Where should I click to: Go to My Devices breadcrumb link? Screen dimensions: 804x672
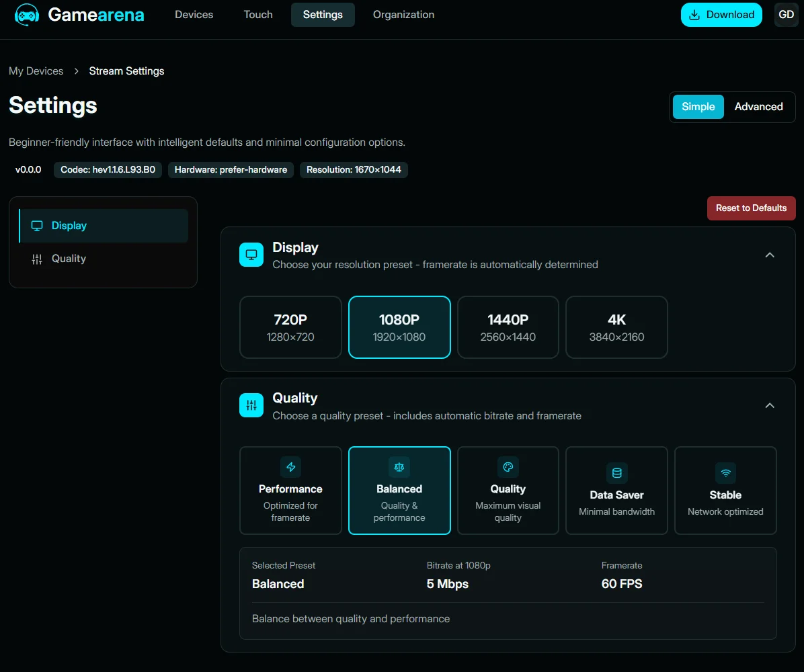click(36, 71)
